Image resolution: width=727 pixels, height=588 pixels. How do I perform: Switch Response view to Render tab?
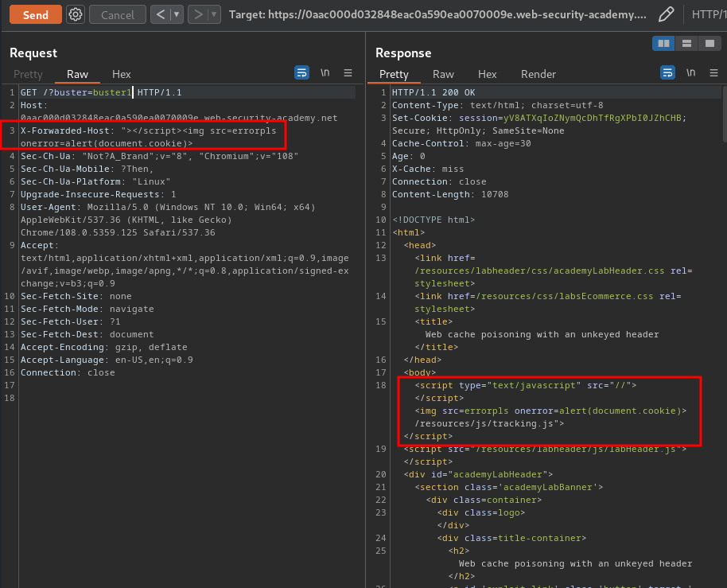[538, 74]
